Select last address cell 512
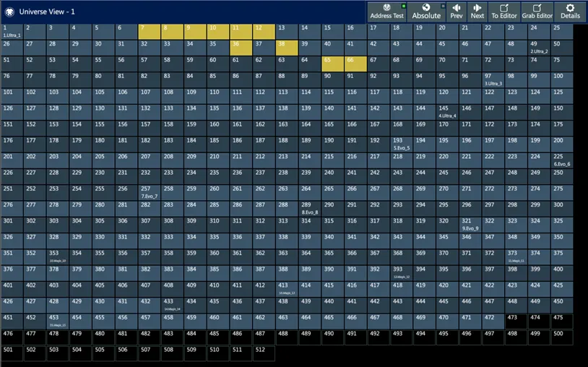The image size is (588, 367). click(x=264, y=354)
